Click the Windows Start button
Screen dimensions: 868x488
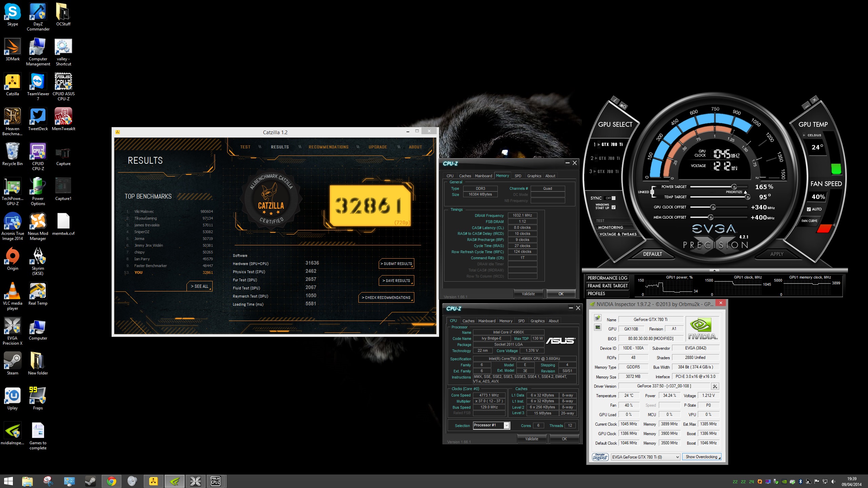(8, 481)
